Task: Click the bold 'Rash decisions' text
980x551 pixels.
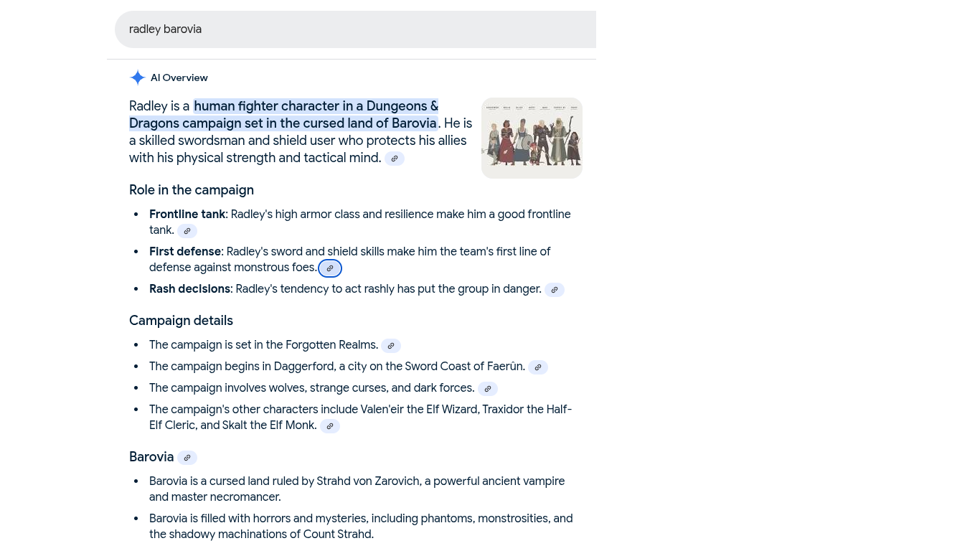Action: 190,289
